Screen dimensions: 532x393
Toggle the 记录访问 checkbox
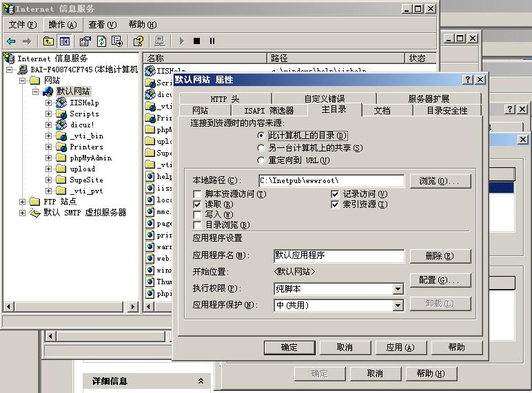(x=335, y=194)
